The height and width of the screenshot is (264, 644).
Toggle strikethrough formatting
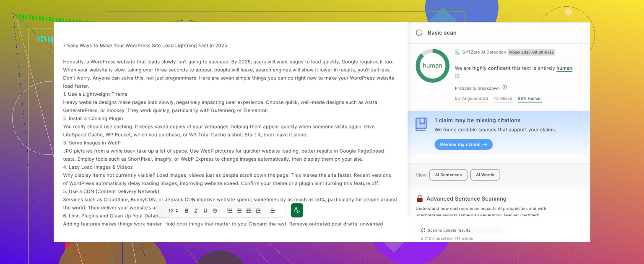point(215,211)
